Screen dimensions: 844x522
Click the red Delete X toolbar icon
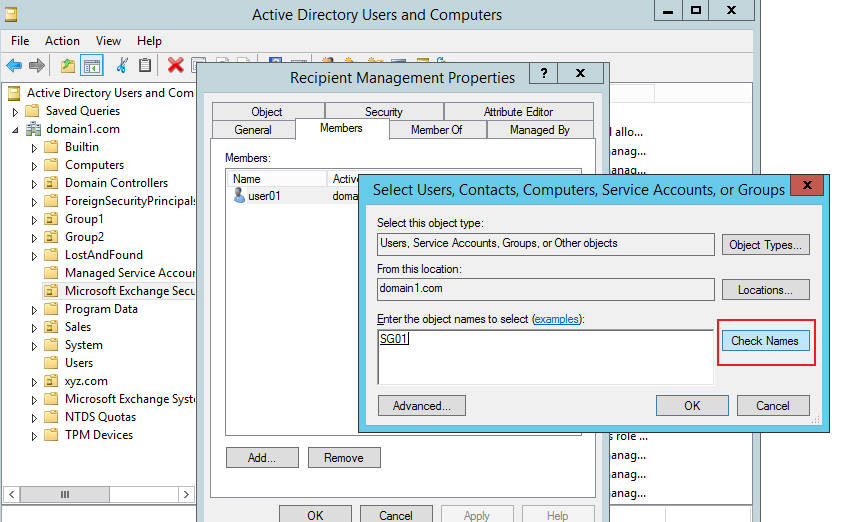point(175,65)
